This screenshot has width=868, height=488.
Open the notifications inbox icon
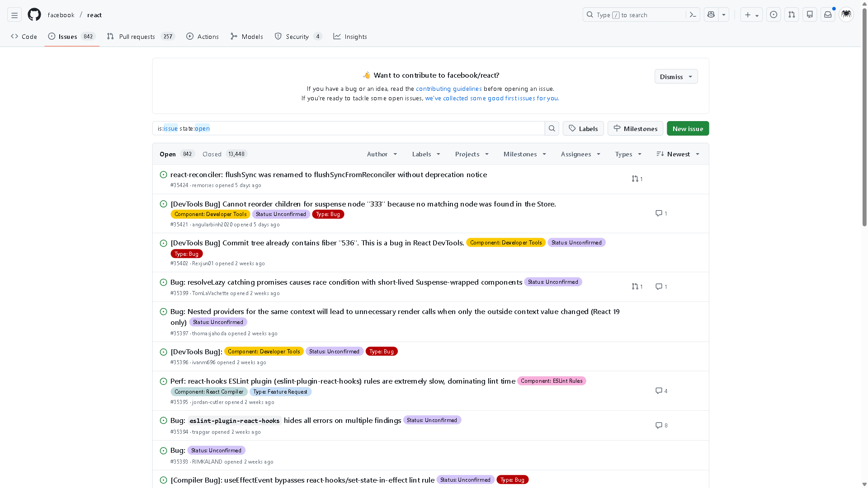pos(828,15)
